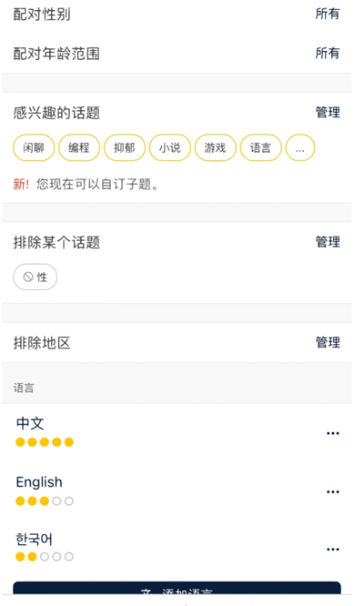
Task: Open more options for 中文 language
Action: (333, 433)
